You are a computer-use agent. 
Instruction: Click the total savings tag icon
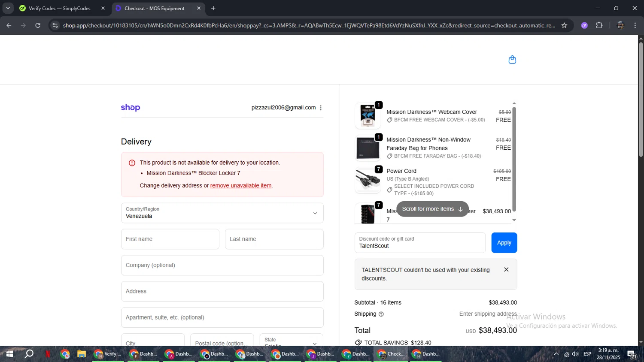click(x=358, y=343)
